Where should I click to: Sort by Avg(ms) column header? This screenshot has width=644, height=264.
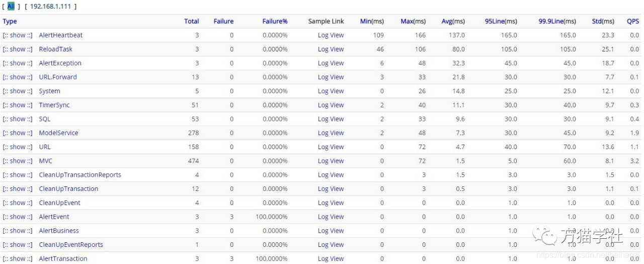coord(453,21)
